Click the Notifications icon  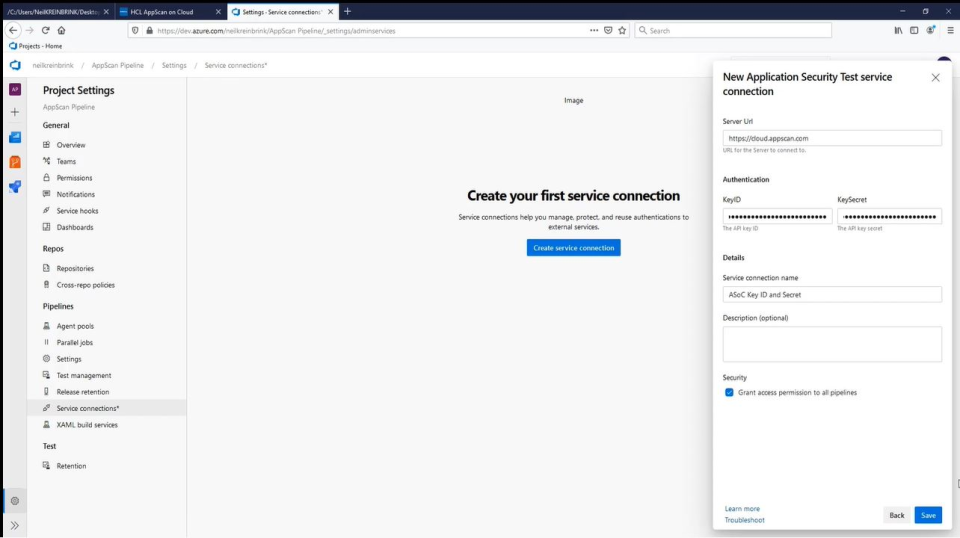(47, 194)
